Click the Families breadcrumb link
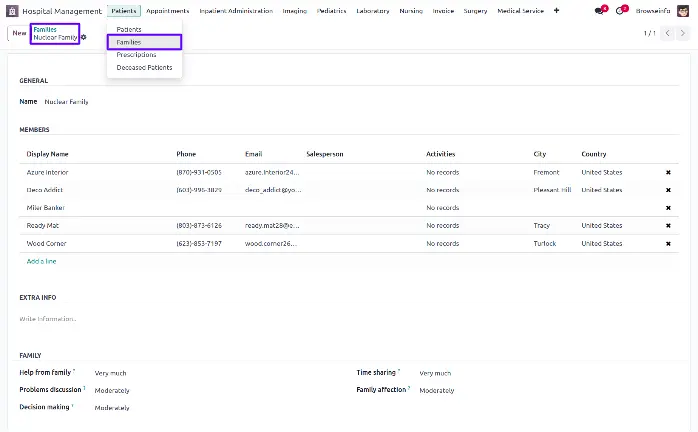698x432 pixels. (x=45, y=29)
